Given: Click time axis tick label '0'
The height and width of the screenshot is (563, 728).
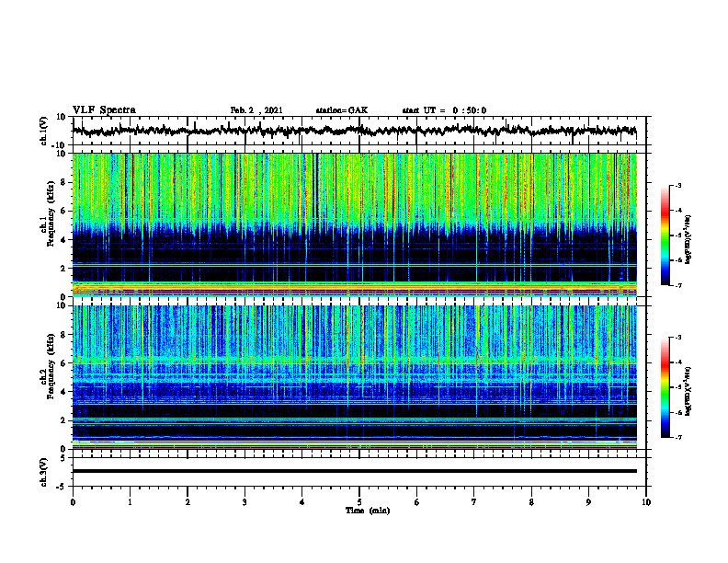Looking at the screenshot, I should click(x=73, y=502).
